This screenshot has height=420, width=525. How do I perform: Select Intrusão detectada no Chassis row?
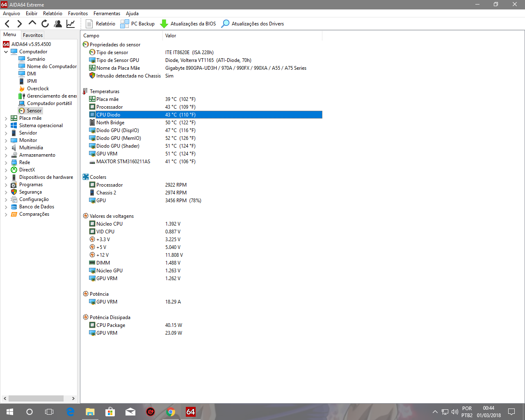pos(201,76)
